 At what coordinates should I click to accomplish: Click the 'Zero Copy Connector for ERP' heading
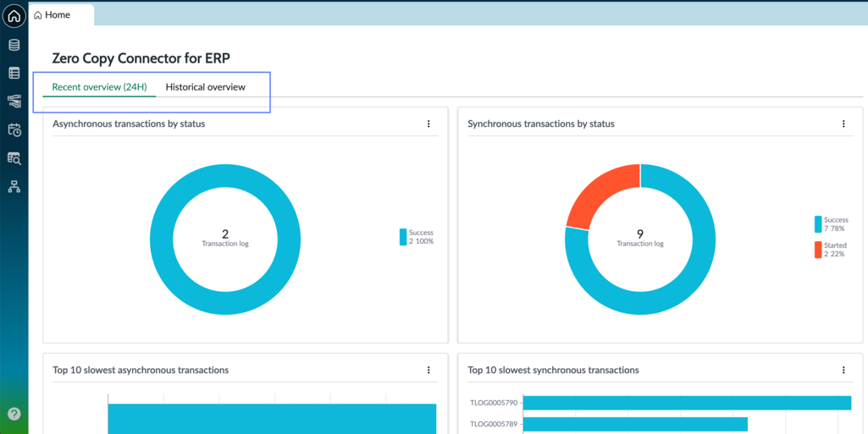(141, 58)
